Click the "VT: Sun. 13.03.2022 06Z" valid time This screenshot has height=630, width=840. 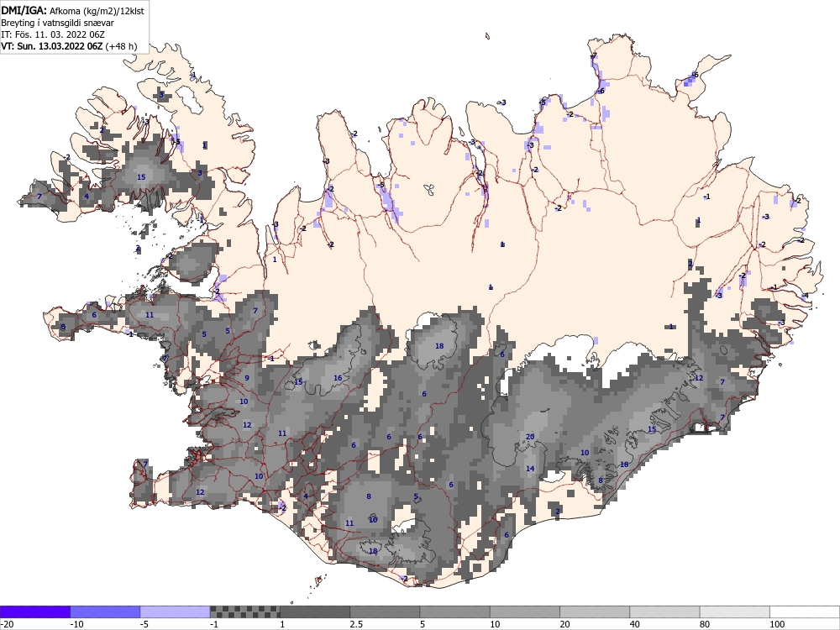(x=52, y=46)
